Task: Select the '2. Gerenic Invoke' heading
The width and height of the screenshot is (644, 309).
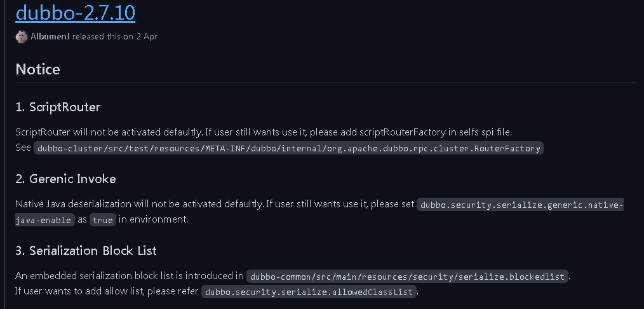Action: click(x=65, y=179)
